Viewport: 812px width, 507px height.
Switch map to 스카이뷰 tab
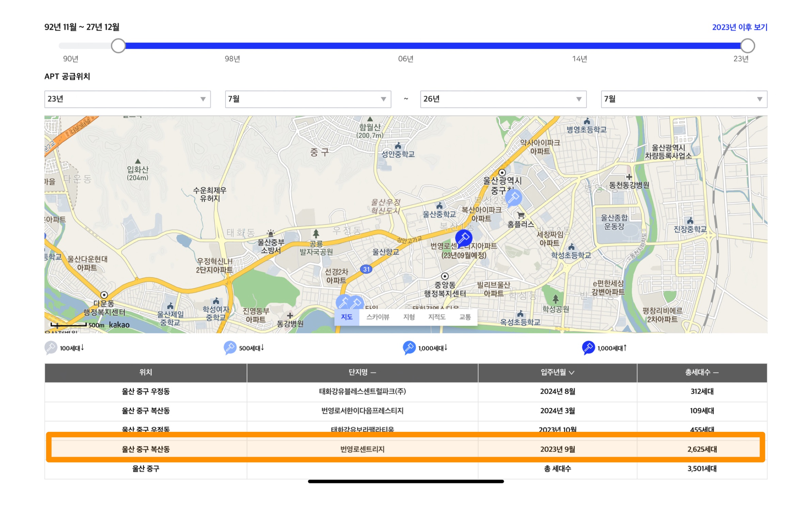pyautogui.click(x=377, y=317)
